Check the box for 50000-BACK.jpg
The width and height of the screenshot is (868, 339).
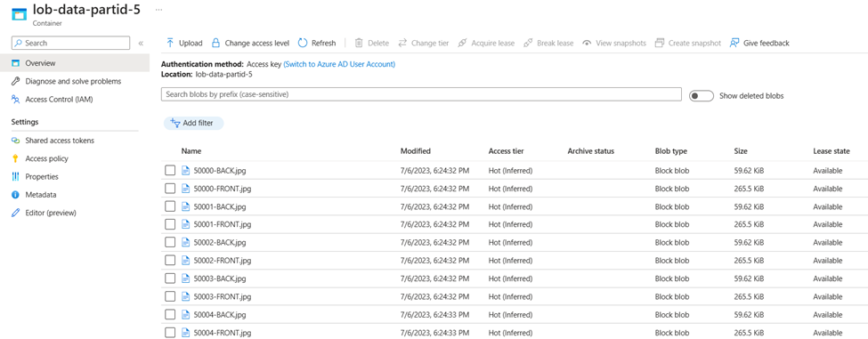click(170, 171)
